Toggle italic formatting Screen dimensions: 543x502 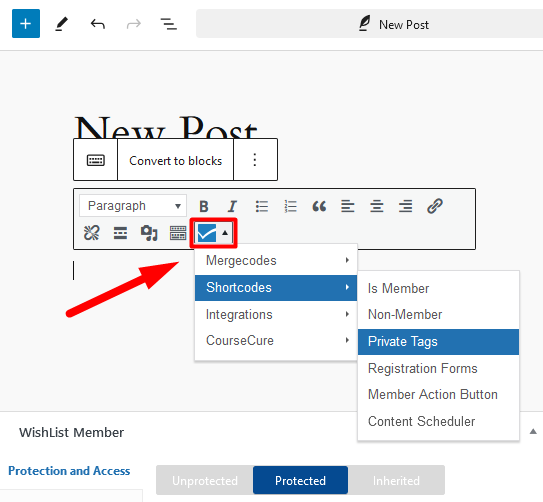point(232,206)
